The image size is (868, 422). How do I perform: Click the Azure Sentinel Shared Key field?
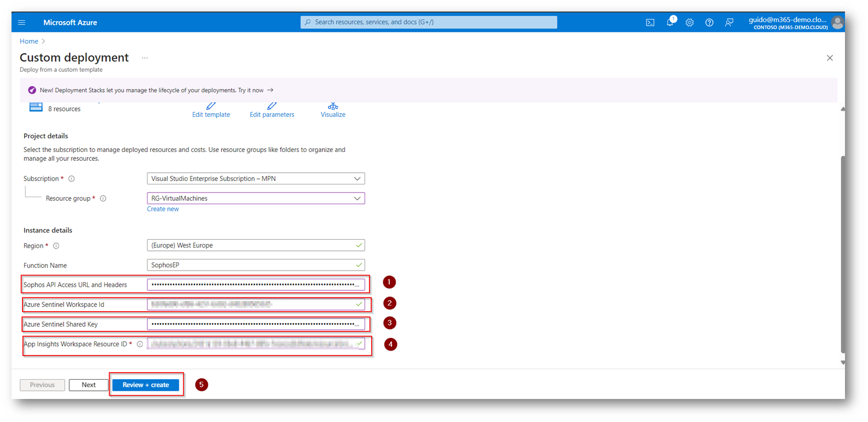[x=256, y=324]
